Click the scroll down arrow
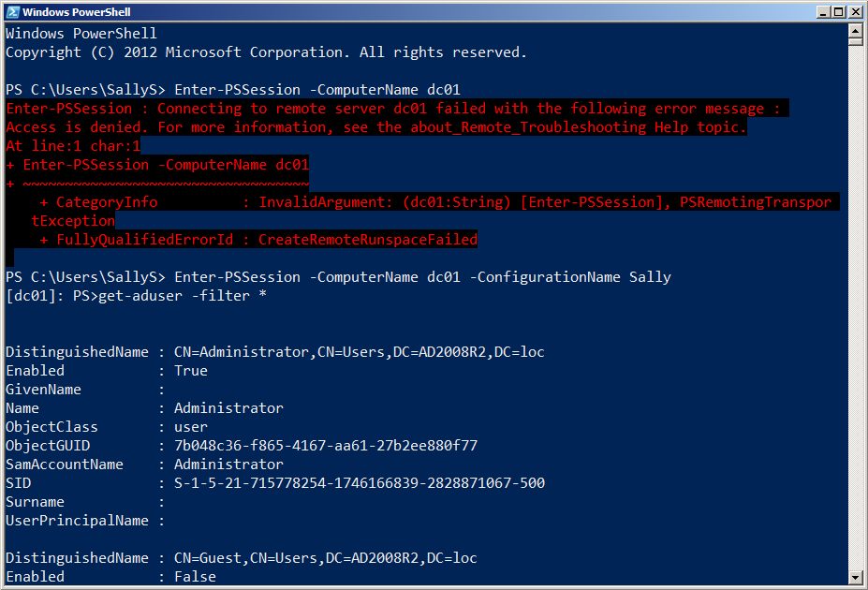Viewport: 868px width, 590px height. click(x=855, y=576)
